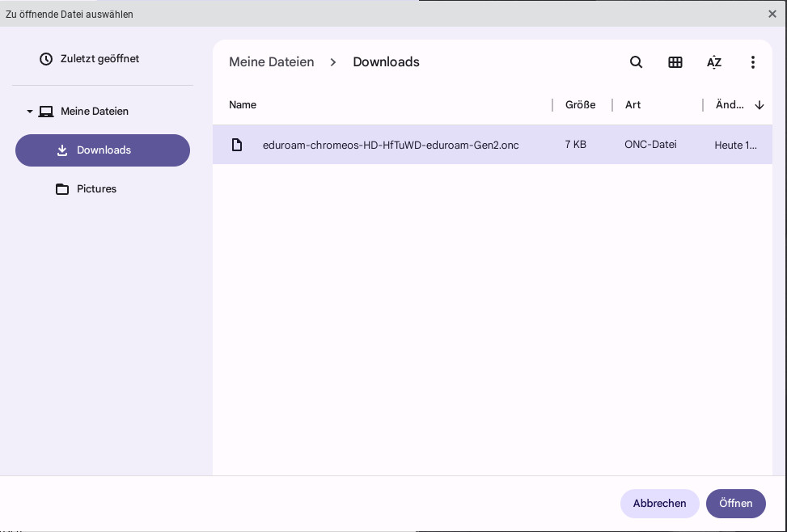Open the three-dot overflow menu
Screen dimensions: 787x532
[x=753, y=61]
